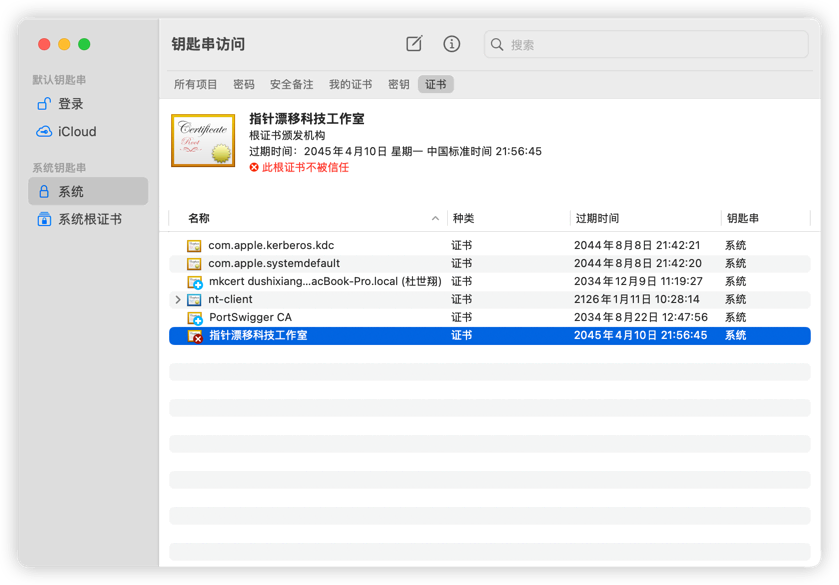Expand the nt-client certificate row
Viewport: 839px width, 585px height.
click(x=178, y=300)
